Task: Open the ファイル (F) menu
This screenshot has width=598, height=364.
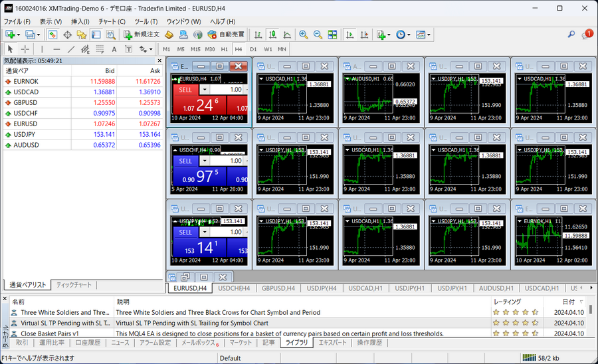Action: (x=17, y=21)
